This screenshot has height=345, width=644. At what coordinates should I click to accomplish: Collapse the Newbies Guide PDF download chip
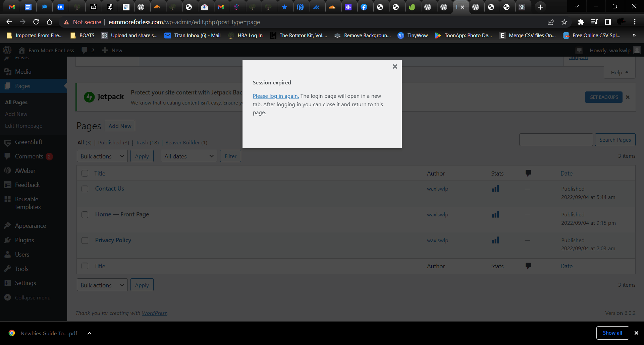[89, 333]
